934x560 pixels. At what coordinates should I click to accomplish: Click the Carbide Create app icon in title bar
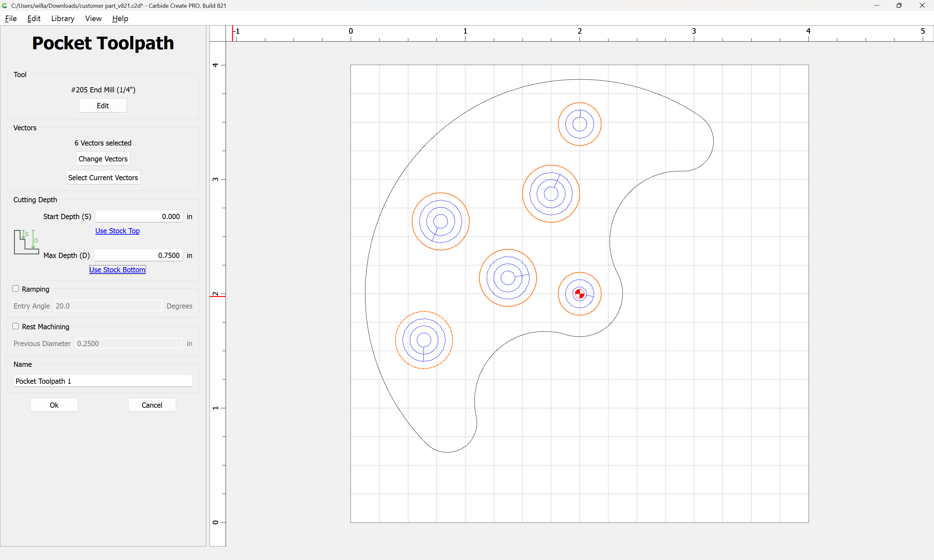(x=5, y=5)
